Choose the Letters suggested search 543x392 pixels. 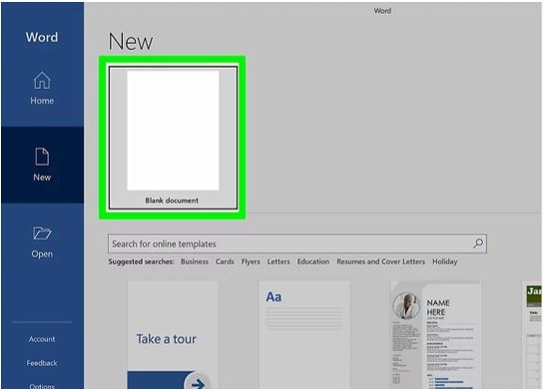pyautogui.click(x=278, y=261)
